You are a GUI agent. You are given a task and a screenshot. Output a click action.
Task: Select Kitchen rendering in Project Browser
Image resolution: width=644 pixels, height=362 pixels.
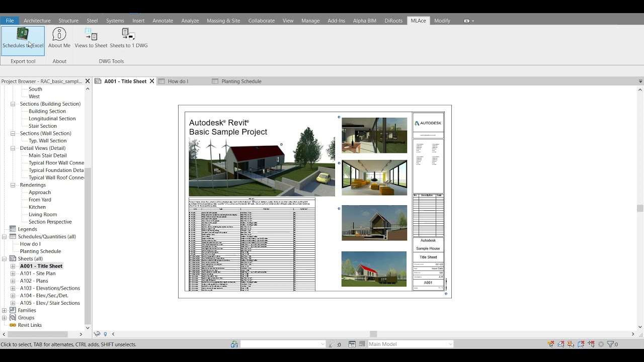(x=37, y=207)
